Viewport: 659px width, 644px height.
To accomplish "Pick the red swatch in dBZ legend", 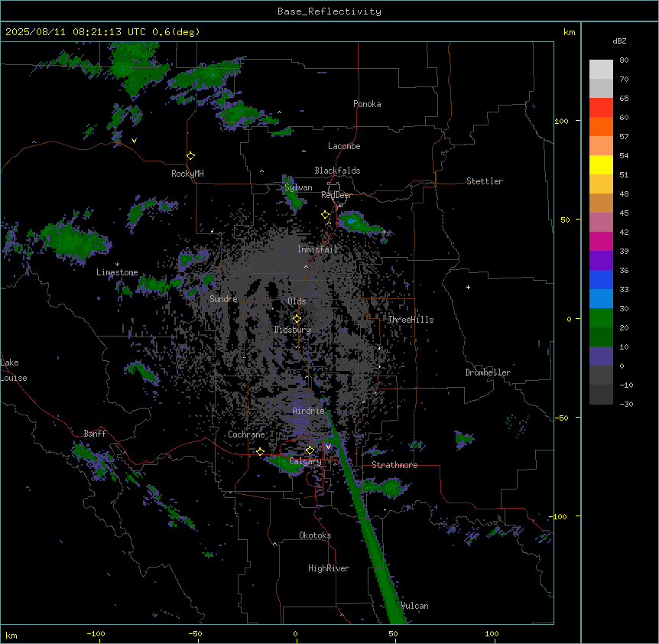I will tap(601, 107).
